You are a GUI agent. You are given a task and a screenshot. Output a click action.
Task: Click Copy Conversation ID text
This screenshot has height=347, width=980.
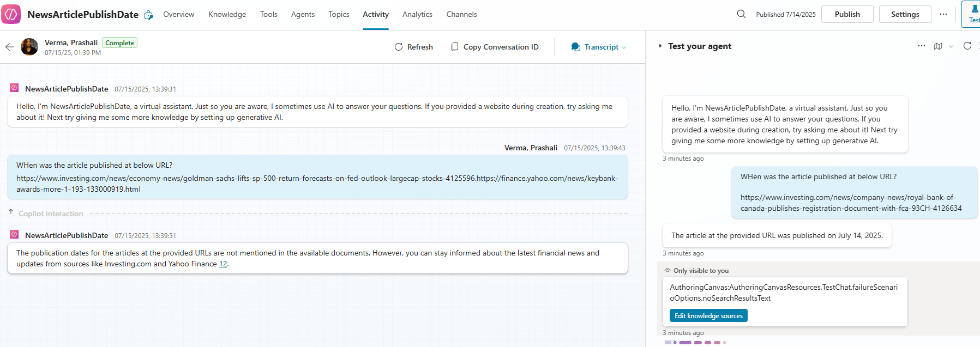click(501, 47)
